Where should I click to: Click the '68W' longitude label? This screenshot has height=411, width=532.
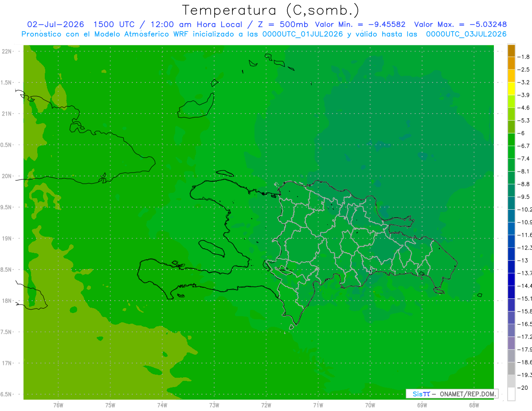473,405
